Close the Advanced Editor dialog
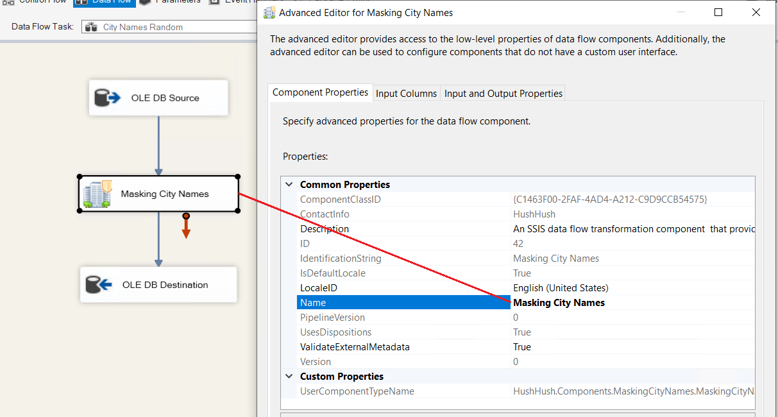 756,13
